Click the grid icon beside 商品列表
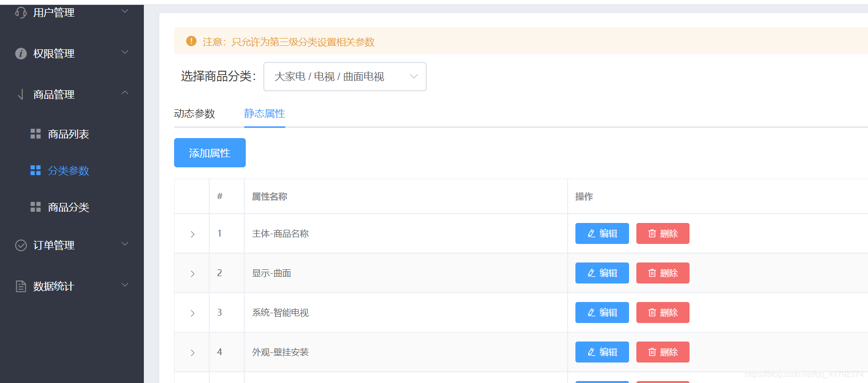 (36, 134)
